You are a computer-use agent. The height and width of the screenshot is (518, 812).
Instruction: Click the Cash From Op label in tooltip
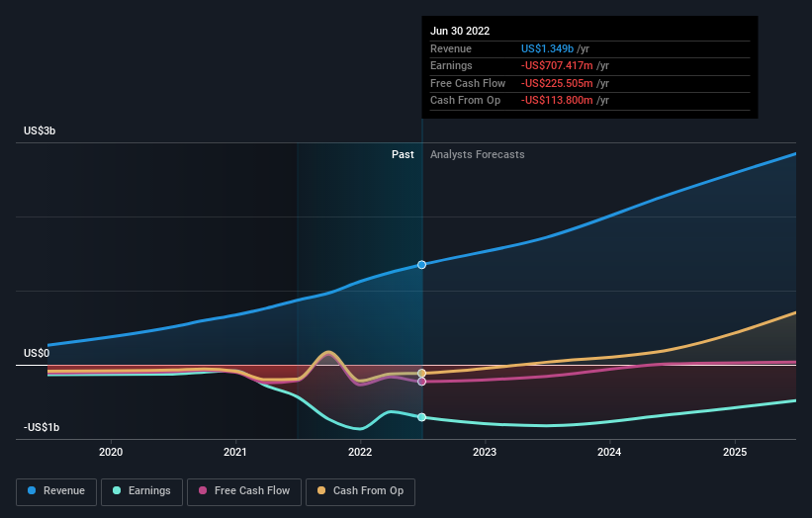pos(465,101)
